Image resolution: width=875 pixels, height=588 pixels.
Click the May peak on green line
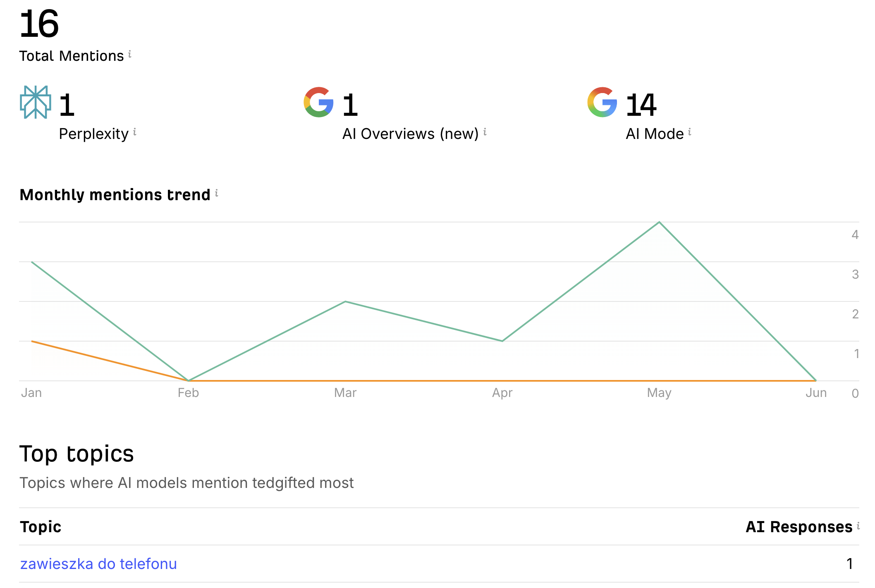659,222
